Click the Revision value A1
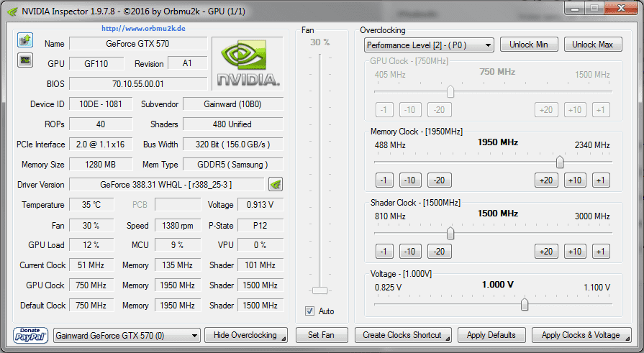This screenshot has width=644, height=353. click(187, 63)
